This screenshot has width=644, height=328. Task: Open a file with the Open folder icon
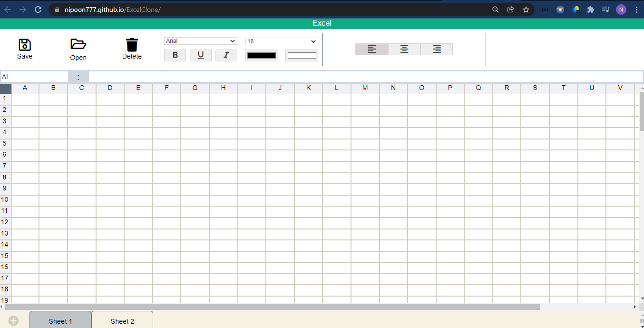(78, 44)
